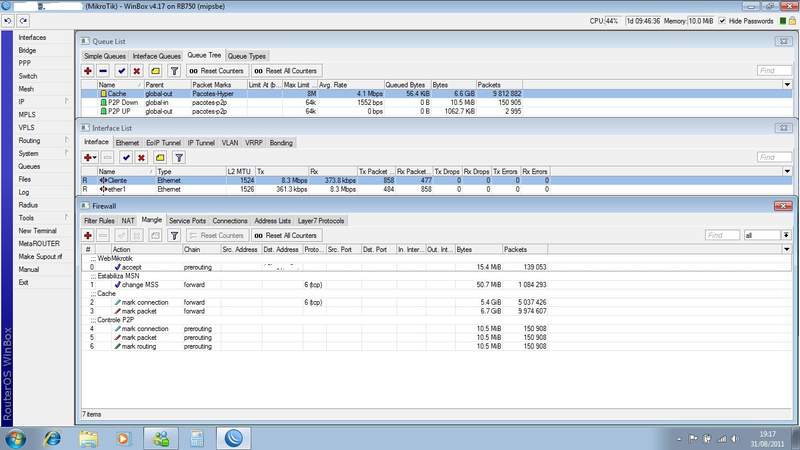
Task: Switch to Interface Queues tab
Action: [156, 56]
